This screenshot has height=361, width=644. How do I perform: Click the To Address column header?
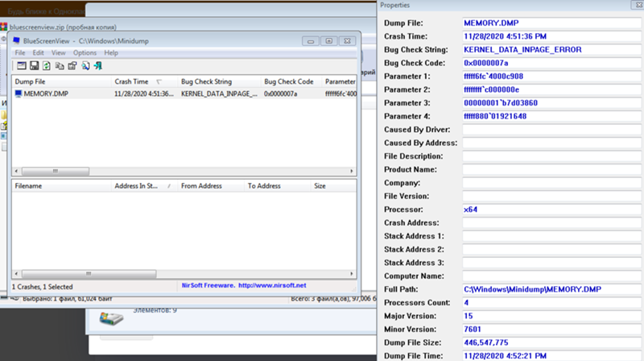[x=278, y=186]
